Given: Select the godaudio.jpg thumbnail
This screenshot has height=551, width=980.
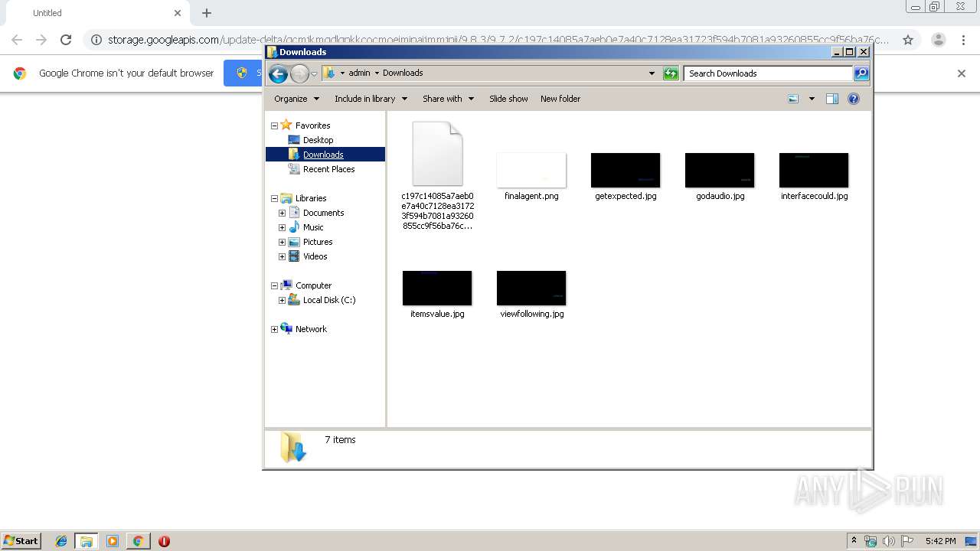Looking at the screenshot, I should [720, 170].
